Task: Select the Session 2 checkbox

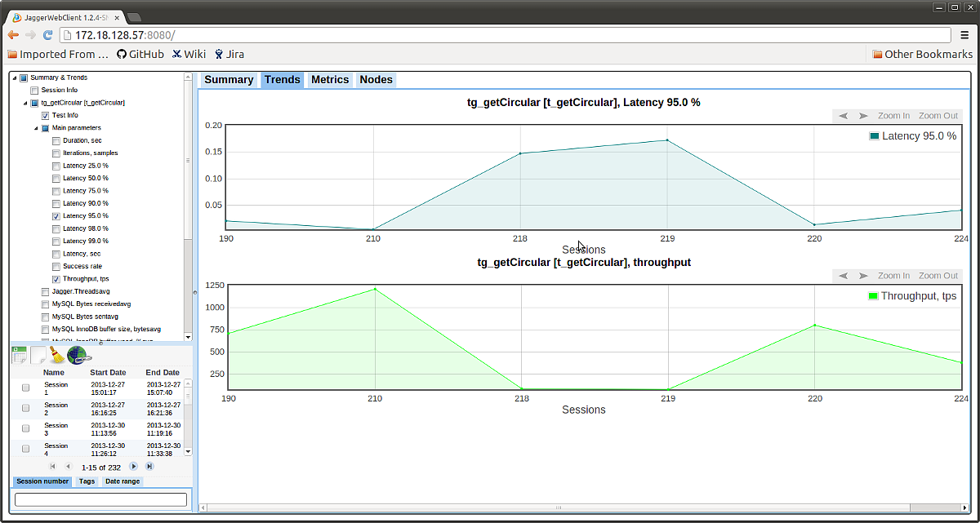Action: 26,408
